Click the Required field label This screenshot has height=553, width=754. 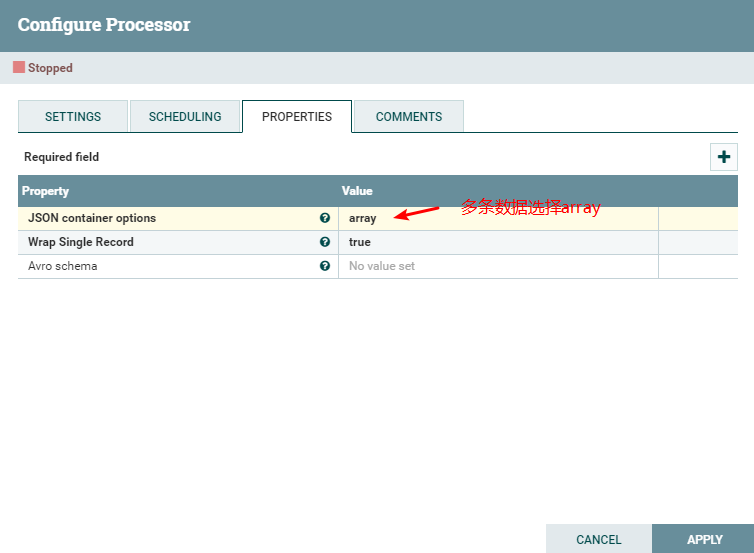point(62,157)
